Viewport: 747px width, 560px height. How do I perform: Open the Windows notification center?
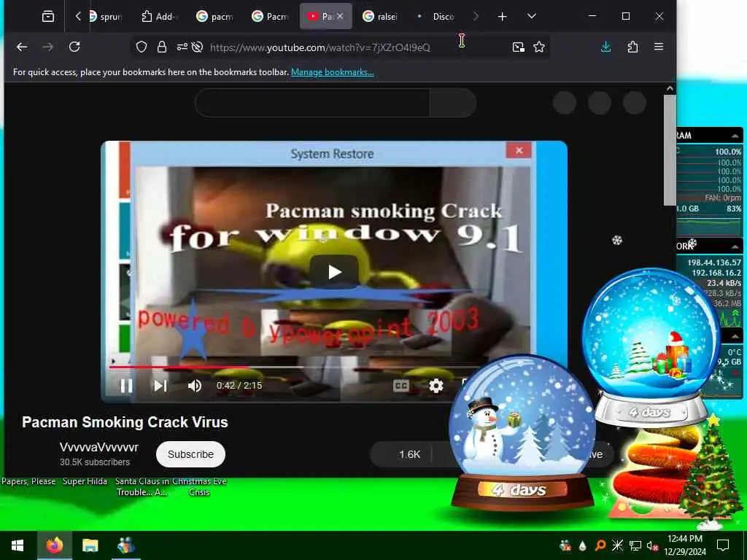(x=723, y=545)
